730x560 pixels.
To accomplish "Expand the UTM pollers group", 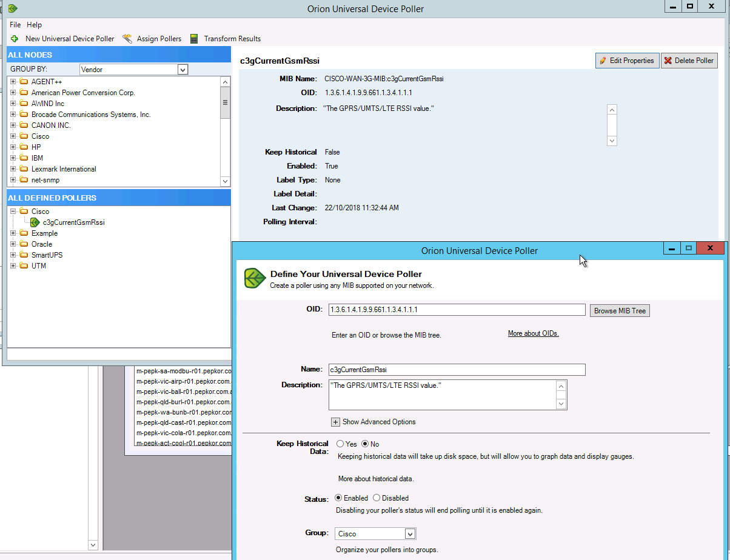I will pyautogui.click(x=13, y=266).
